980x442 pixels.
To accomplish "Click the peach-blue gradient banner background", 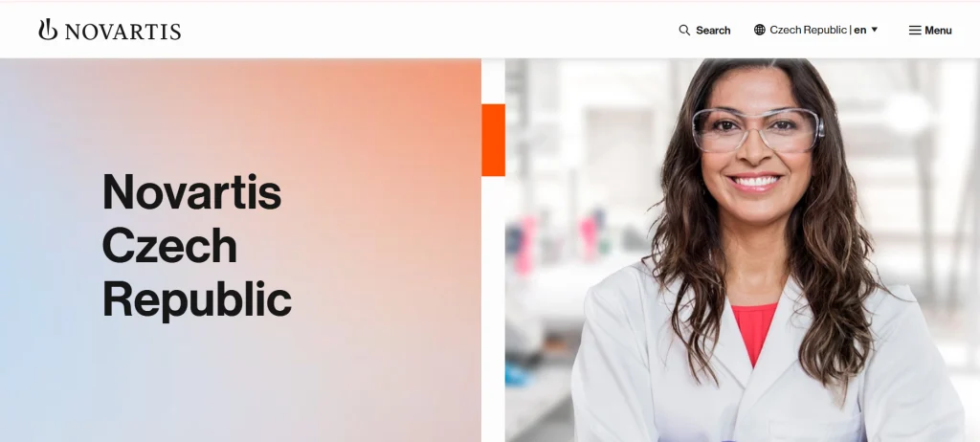I will coord(240,250).
